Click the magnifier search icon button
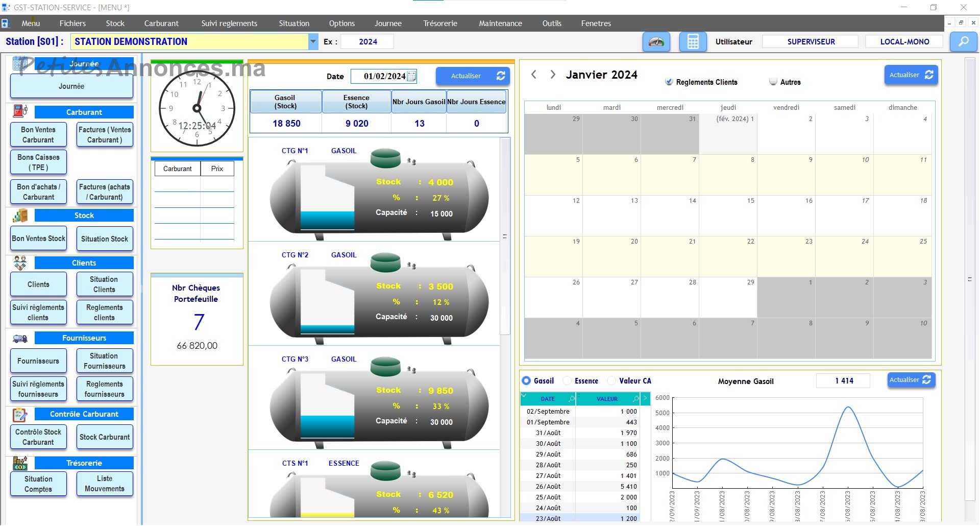This screenshot has width=980, height=526. [963, 42]
